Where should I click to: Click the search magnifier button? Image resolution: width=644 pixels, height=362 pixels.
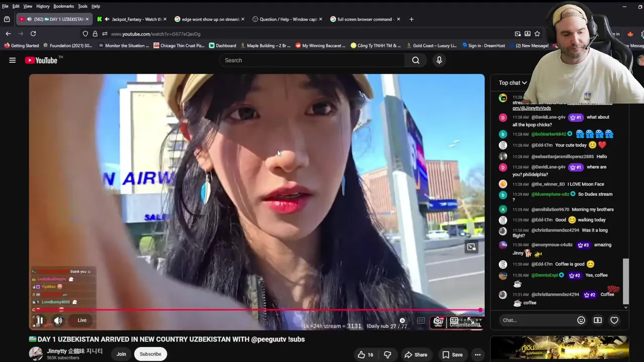click(416, 60)
